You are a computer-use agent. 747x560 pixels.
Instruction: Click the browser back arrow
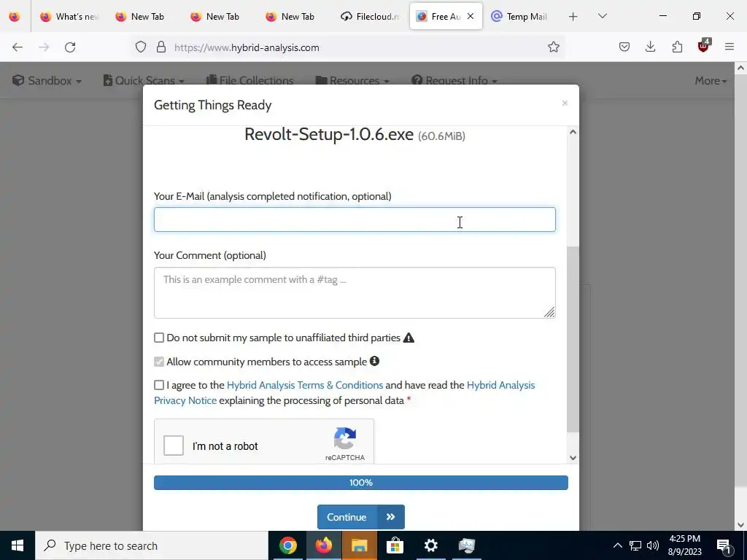click(18, 47)
